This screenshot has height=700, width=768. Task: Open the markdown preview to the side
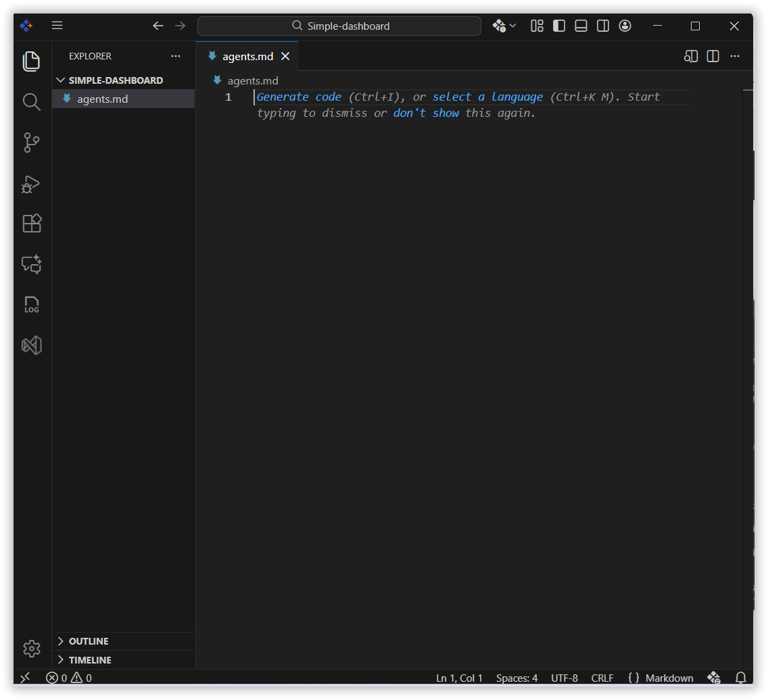(691, 56)
